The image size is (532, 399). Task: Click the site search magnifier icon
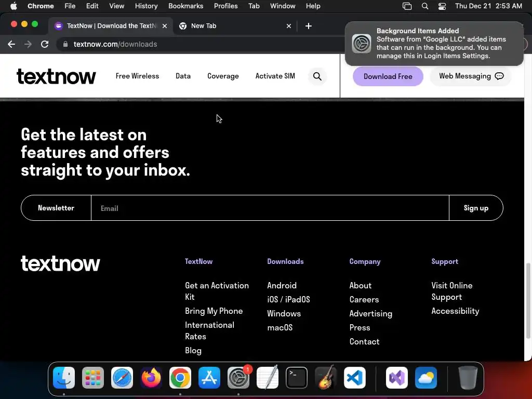[x=317, y=76]
